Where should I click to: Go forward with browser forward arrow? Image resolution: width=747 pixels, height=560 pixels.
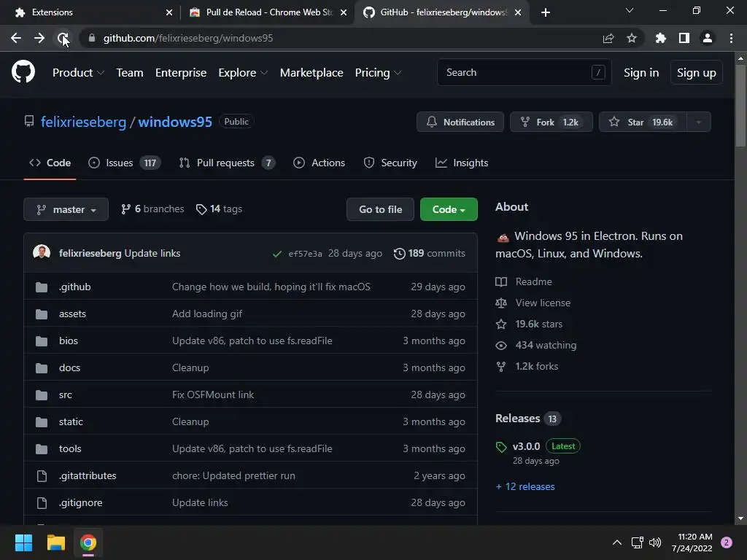[x=39, y=38]
